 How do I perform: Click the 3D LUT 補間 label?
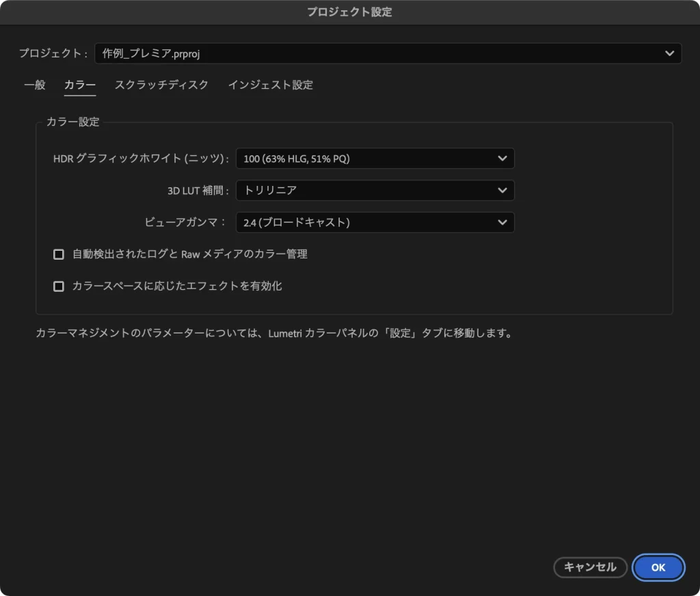198,191
